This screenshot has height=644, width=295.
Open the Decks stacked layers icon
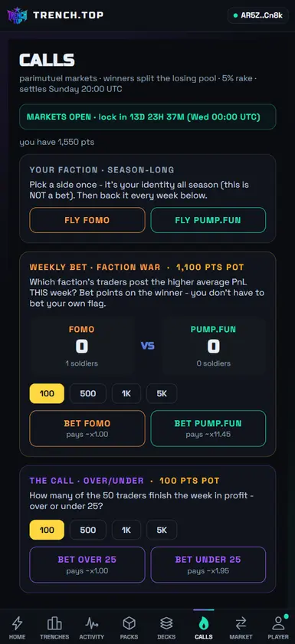pos(166,623)
